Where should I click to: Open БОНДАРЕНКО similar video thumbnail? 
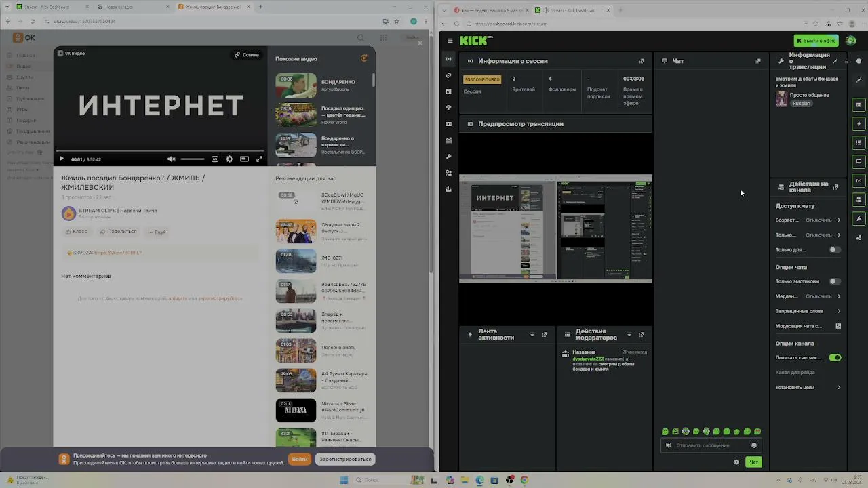[296, 85]
